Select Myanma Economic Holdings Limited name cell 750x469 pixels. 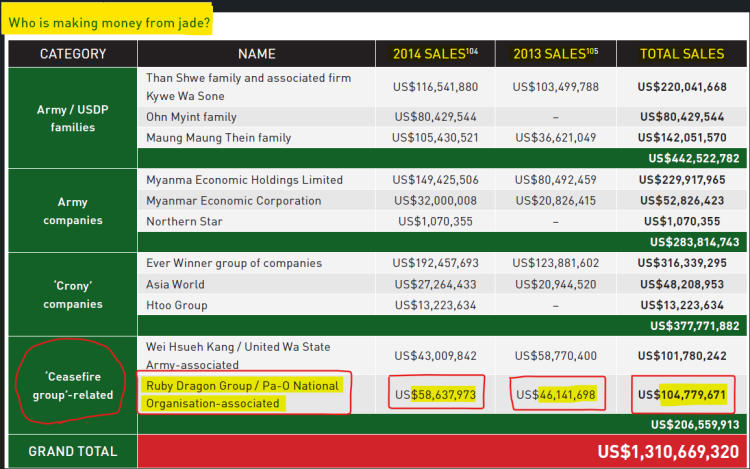[244, 180]
